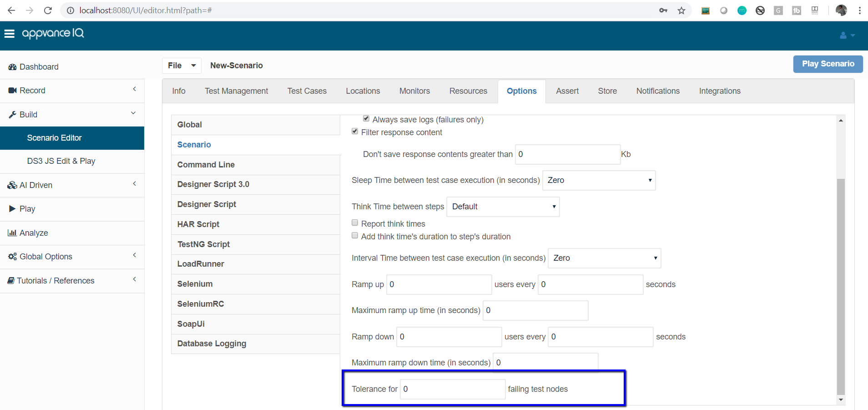Uncheck Always save logs (failures only)
Viewport: 868px width, 410px height.
click(x=366, y=119)
